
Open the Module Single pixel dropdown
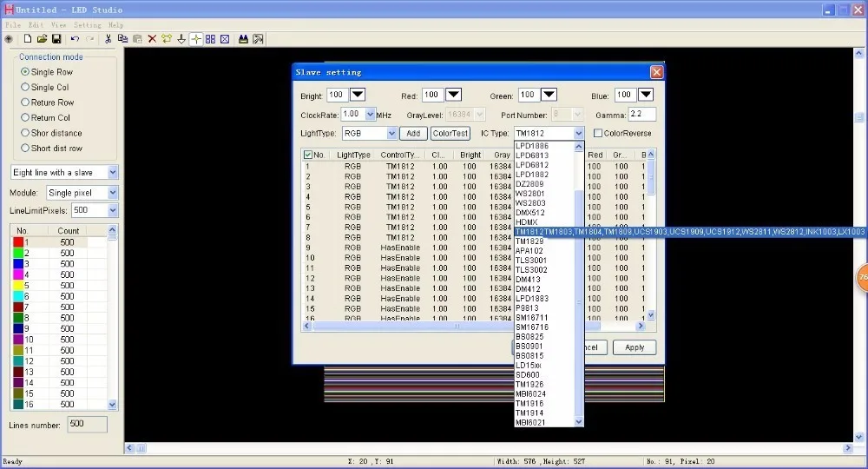tap(112, 193)
